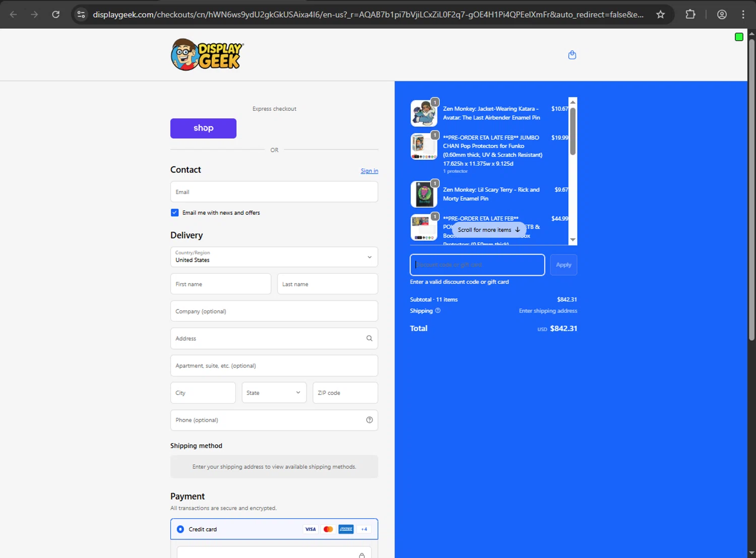756x558 pixels.
Task: Click the City input field
Action: (x=203, y=393)
